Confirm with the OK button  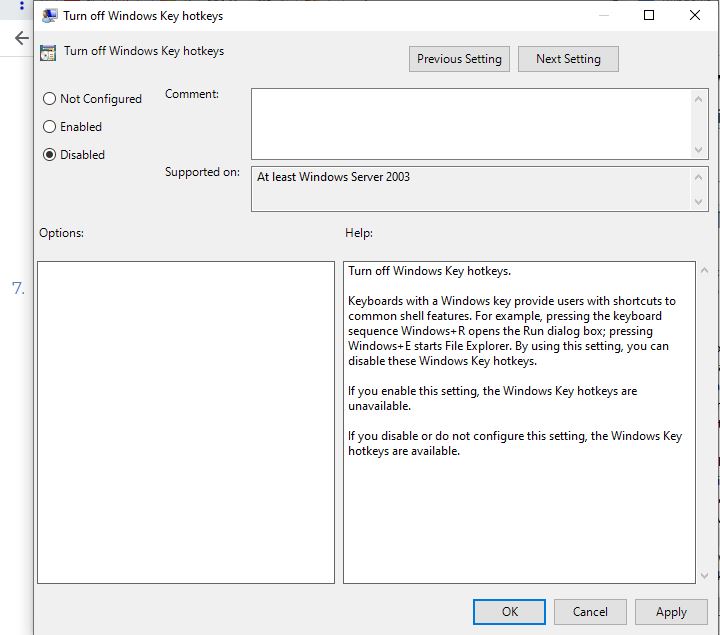pyautogui.click(x=509, y=612)
